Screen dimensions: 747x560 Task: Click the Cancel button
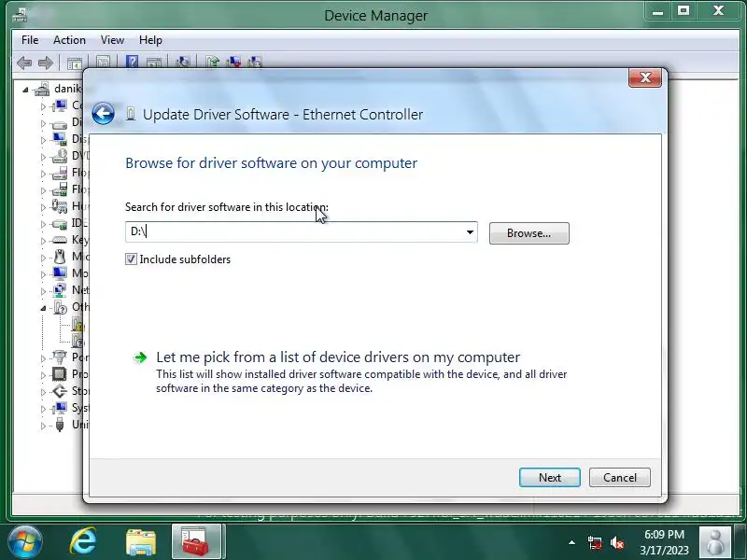click(x=620, y=478)
